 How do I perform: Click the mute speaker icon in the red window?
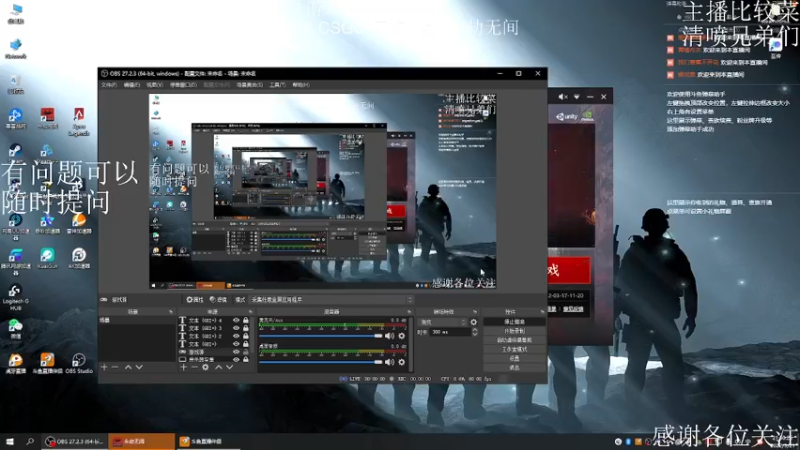point(563,96)
